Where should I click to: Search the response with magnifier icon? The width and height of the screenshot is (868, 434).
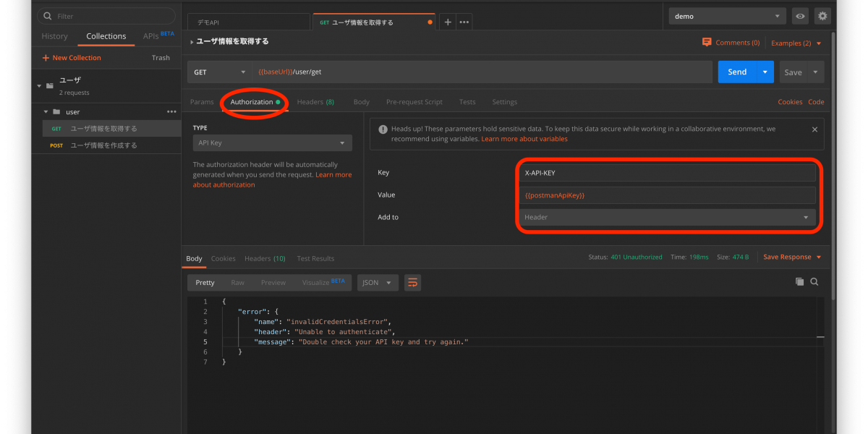pos(814,281)
